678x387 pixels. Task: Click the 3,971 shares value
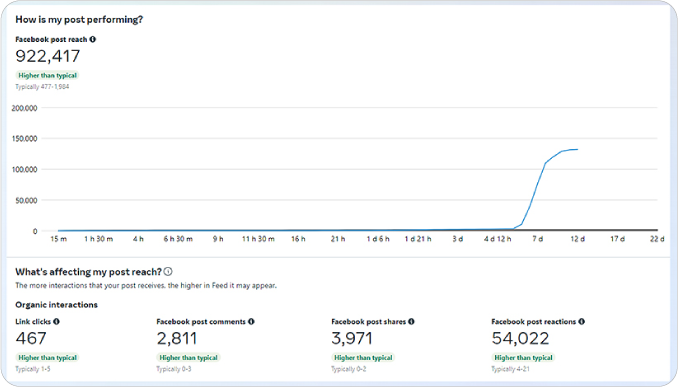click(352, 339)
